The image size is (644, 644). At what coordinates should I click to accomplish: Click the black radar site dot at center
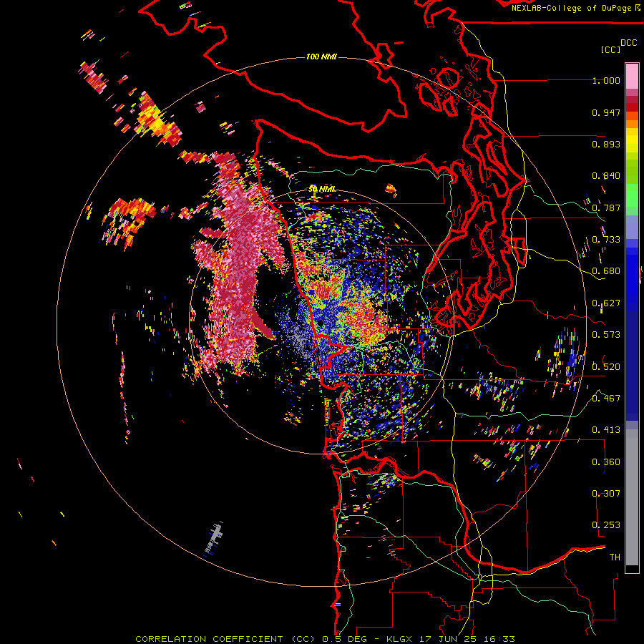[321, 323]
